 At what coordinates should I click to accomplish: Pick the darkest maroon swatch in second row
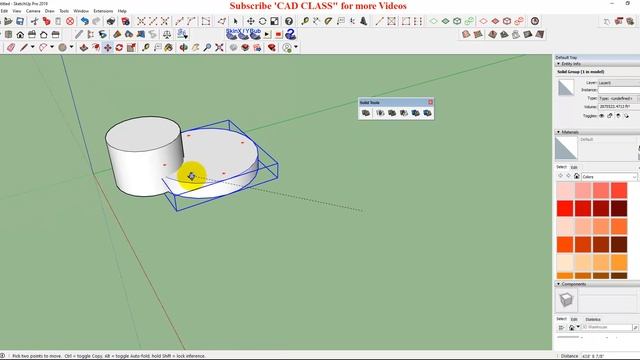click(619, 208)
